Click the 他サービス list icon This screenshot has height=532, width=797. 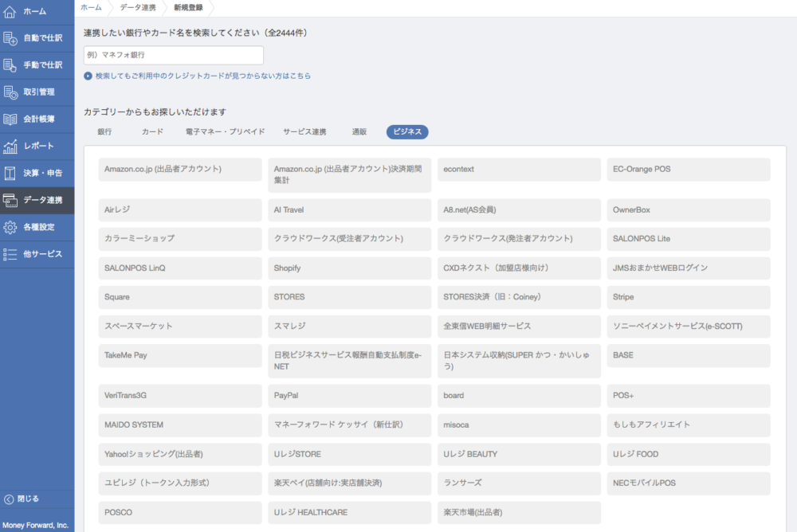click(x=10, y=254)
